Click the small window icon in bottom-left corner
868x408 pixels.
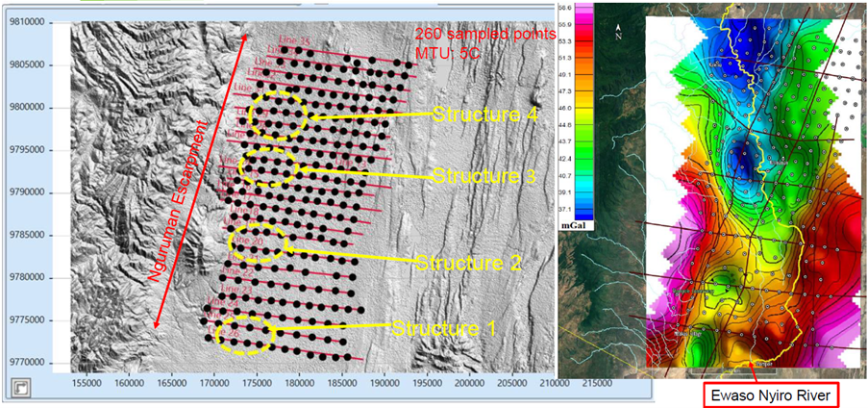[18, 388]
